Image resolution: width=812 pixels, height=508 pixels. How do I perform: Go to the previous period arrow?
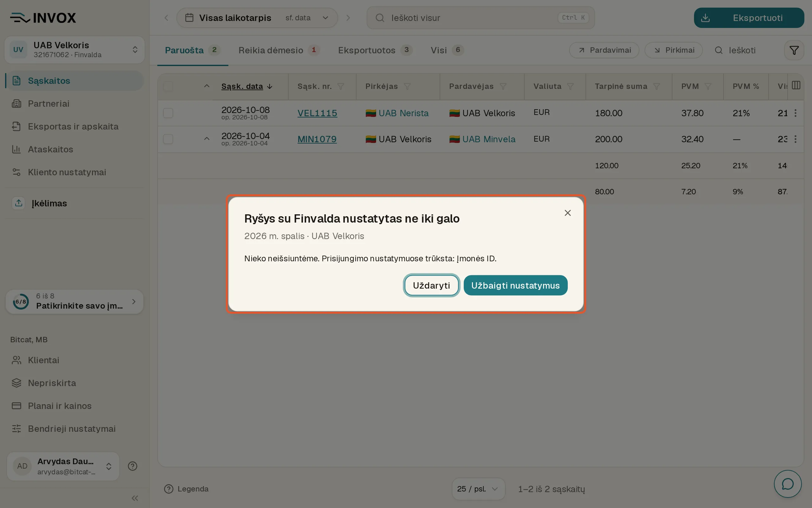tap(167, 18)
